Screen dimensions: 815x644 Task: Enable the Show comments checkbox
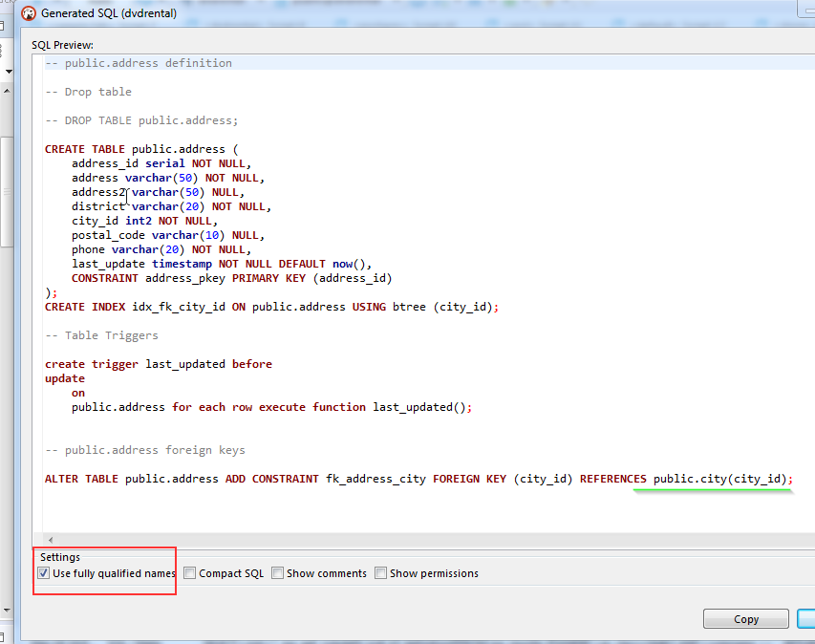point(277,573)
